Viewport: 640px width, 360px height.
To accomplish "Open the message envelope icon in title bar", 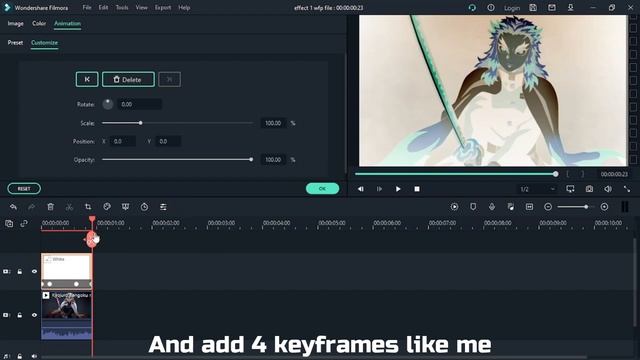I will pyautogui.click(x=551, y=7).
